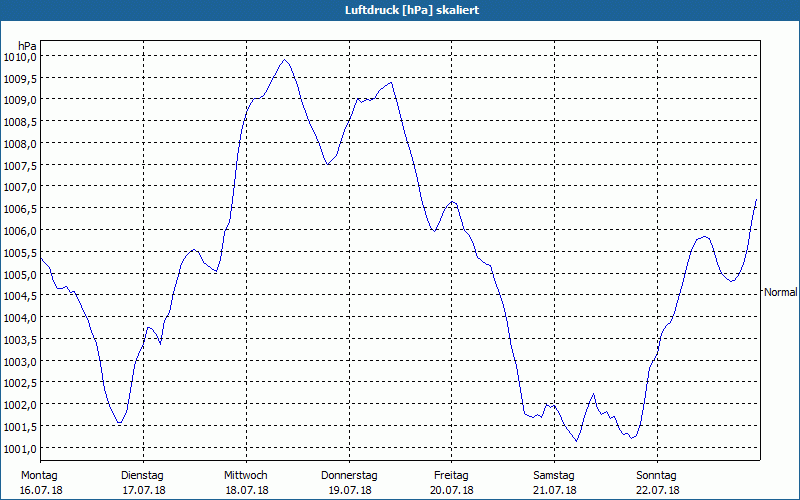Click the '1002,0' axis value
The image size is (800, 500).
click(20, 405)
